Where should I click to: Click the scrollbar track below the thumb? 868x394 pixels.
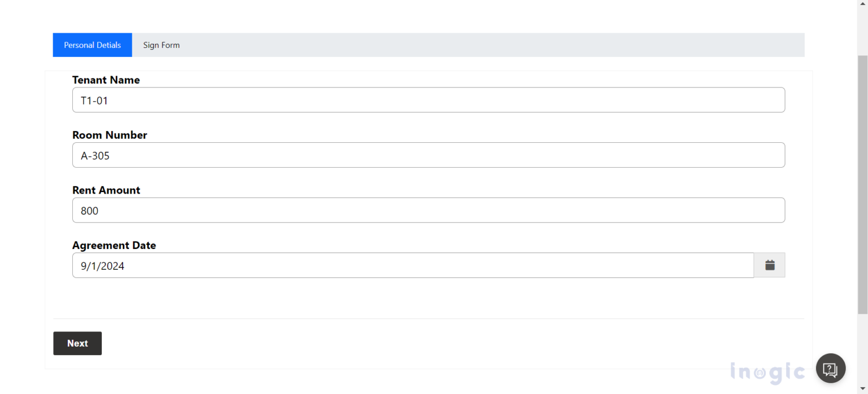(862, 350)
